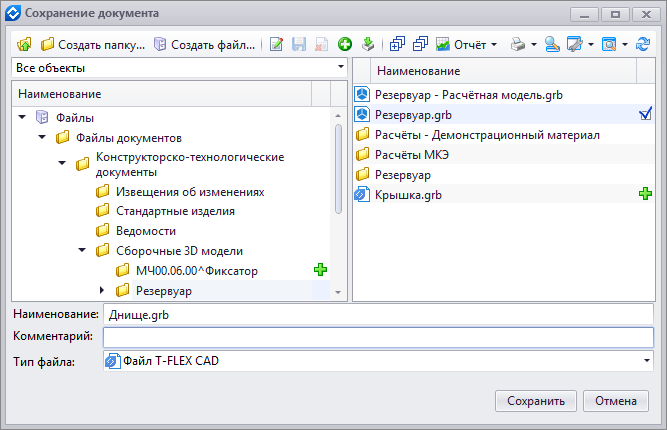Click Создать папку toolbar button
The height and width of the screenshot is (430, 667).
point(93,44)
